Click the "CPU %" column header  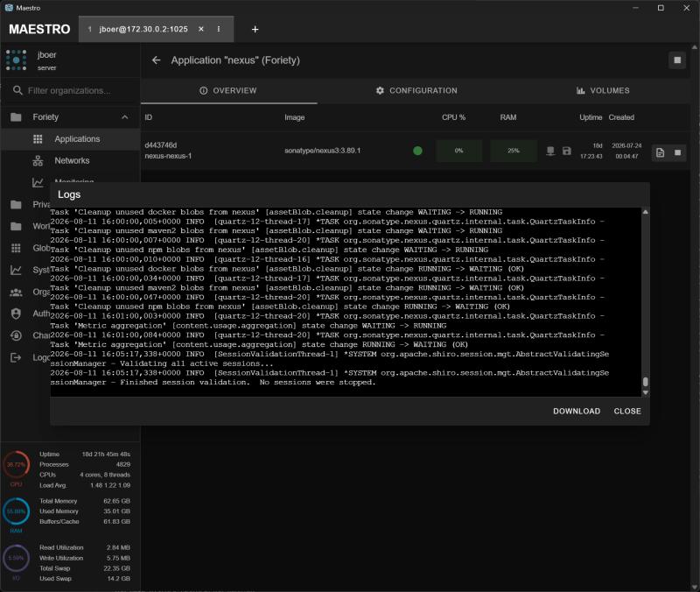[453, 117]
